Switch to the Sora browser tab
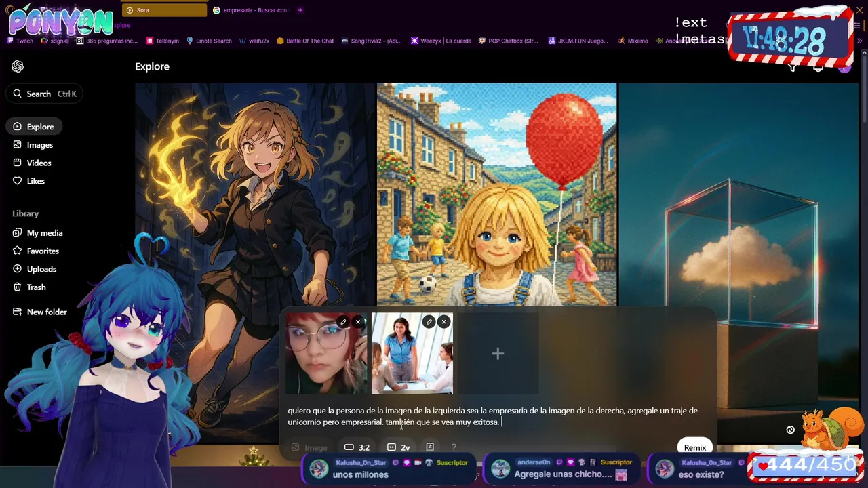 [165, 10]
